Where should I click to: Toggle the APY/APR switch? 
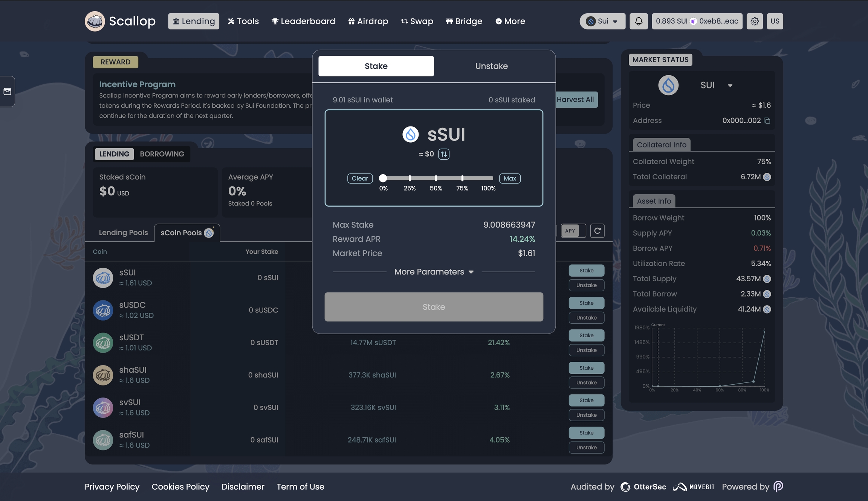(573, 231)
